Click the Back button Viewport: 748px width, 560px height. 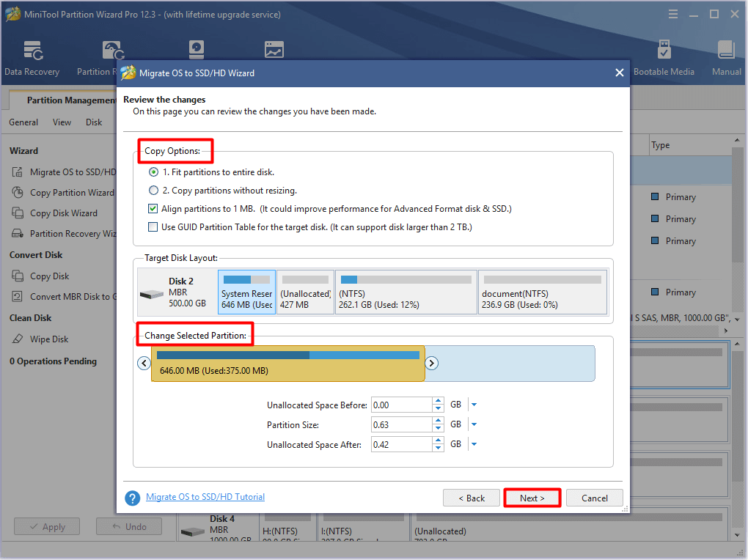point(472,498)
